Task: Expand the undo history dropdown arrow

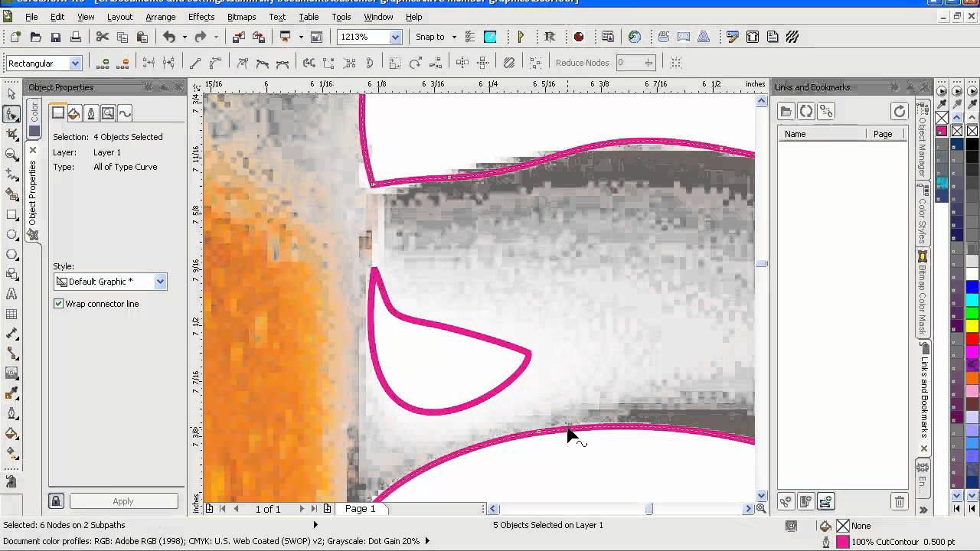Action: 185,37
